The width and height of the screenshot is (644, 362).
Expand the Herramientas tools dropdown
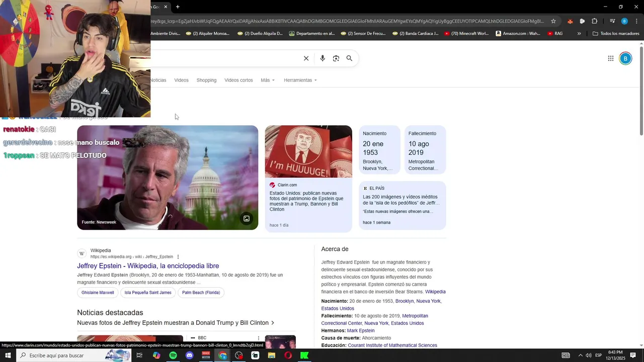click(300, 80)
